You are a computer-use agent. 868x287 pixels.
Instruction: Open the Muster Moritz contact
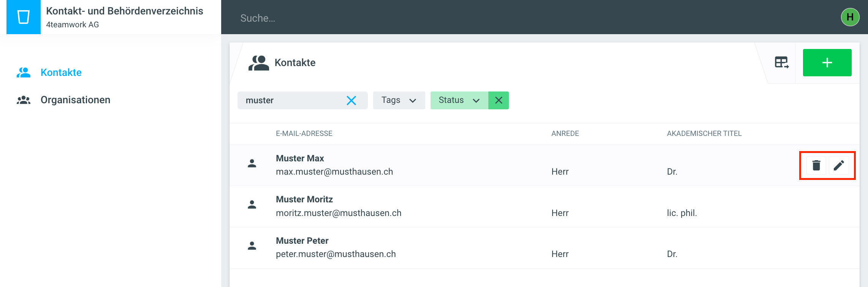click(x=304, y=200)
